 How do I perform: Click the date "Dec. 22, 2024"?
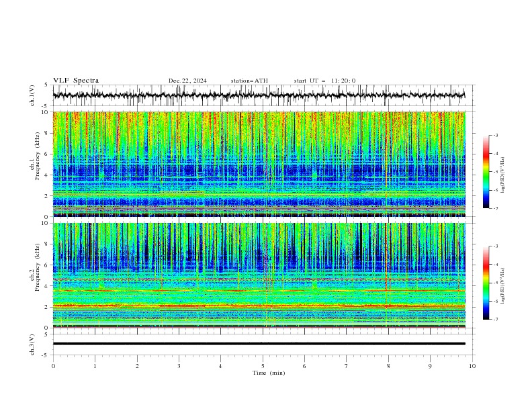pos(187,81)
